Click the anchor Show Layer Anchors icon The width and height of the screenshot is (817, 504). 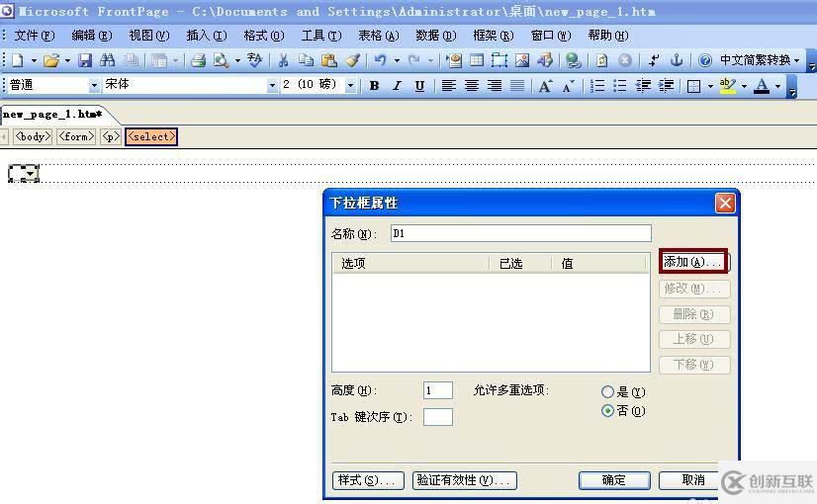pos(677,60)
